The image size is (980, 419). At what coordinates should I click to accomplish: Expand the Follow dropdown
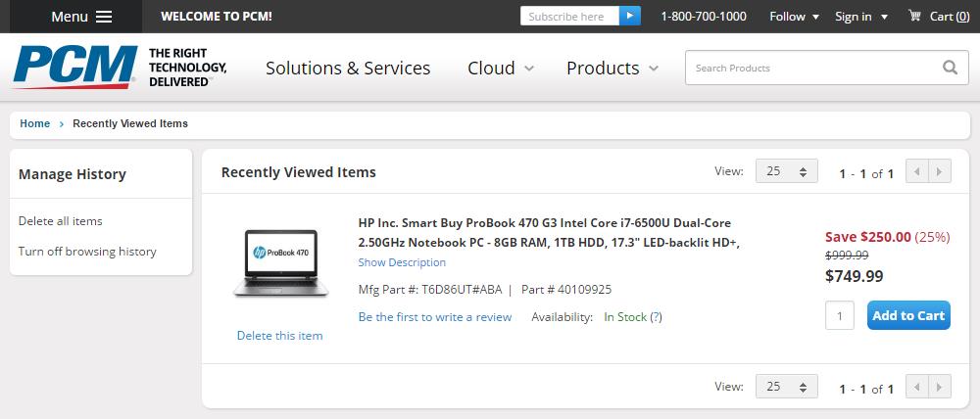(x=795, y=17)
